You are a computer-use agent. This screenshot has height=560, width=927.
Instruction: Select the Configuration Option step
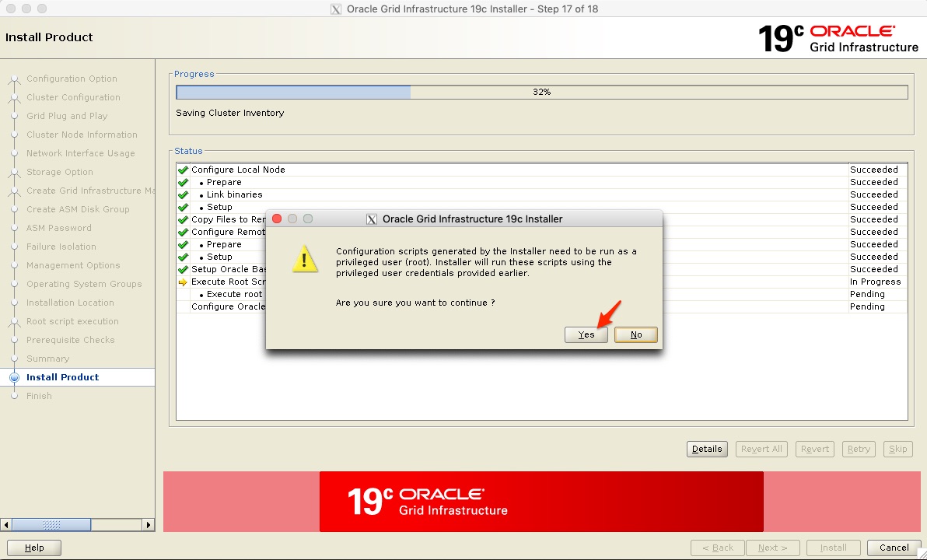tap(72, 79)
